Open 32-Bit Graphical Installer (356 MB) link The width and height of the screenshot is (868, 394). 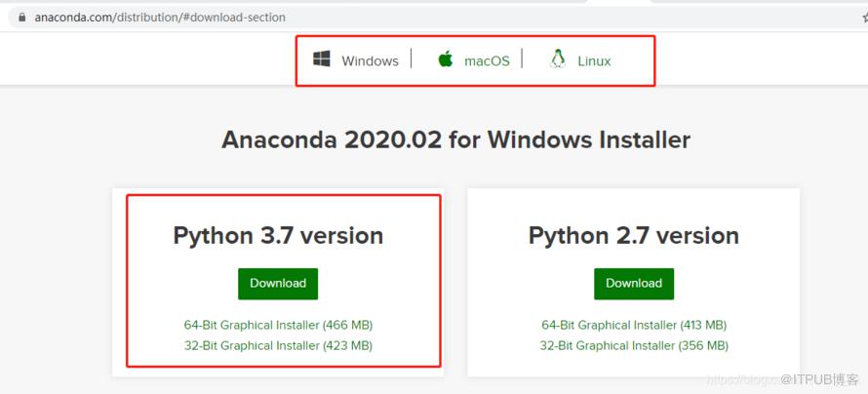pos(634,346)
